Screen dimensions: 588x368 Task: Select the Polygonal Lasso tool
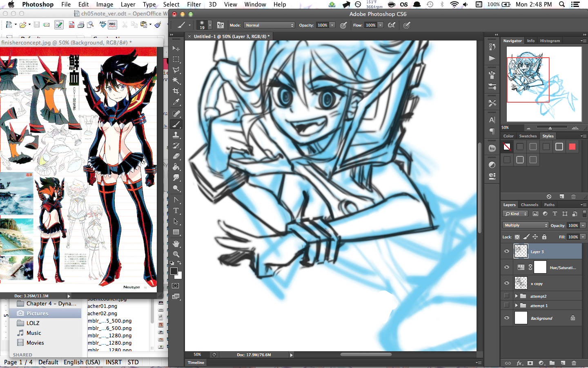176,70
